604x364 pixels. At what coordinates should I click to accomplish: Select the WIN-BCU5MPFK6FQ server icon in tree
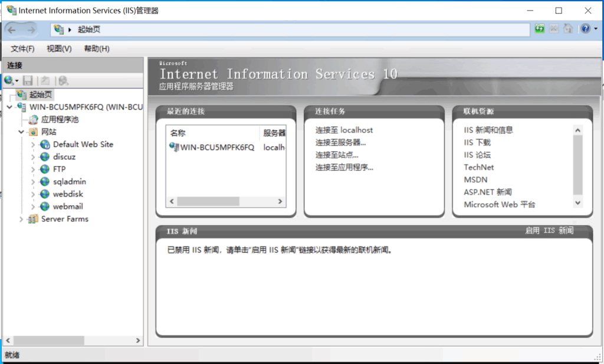(x=22, y=107)
